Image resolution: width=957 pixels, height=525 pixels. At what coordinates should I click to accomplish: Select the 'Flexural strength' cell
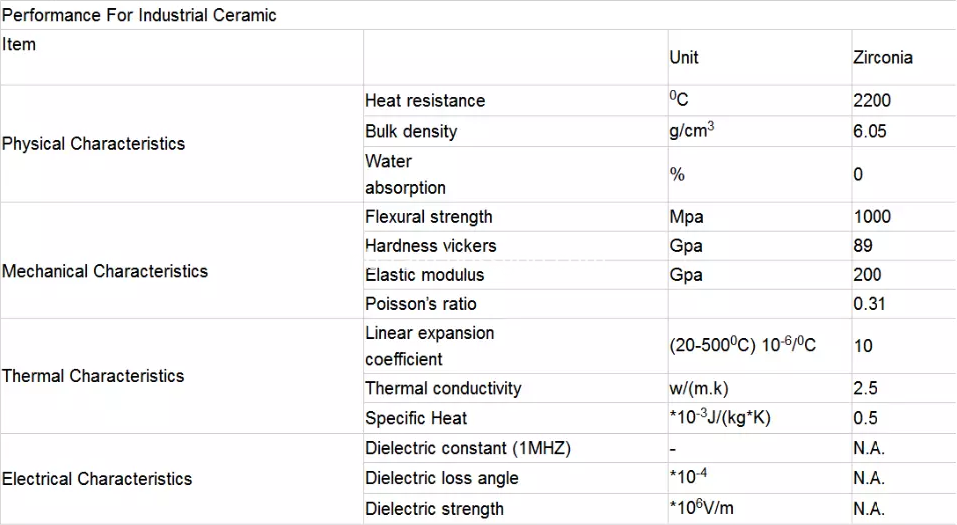tap(516, 217)
